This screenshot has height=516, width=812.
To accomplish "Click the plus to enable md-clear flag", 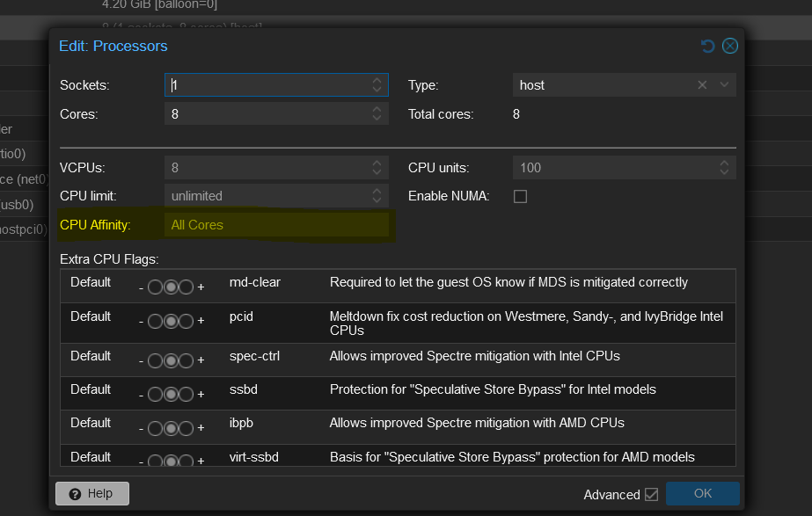I will [186, 287].
